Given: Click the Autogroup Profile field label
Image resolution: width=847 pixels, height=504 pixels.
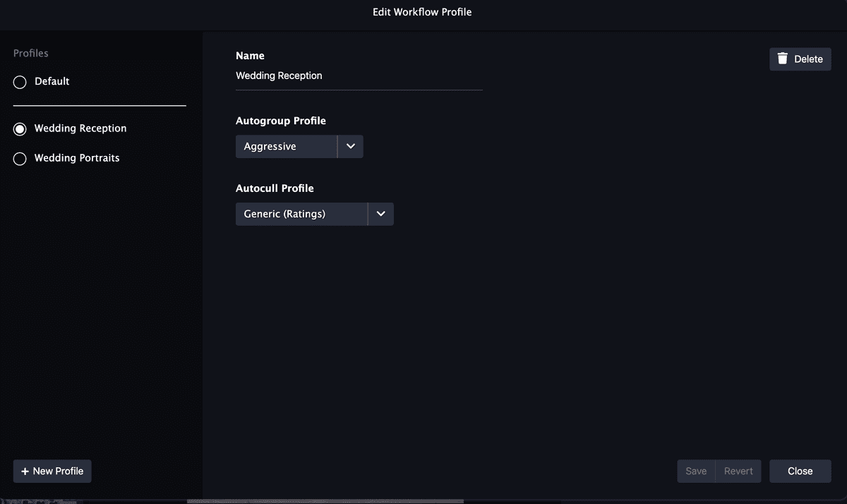Looking at the screenshot, I should 281,121.
